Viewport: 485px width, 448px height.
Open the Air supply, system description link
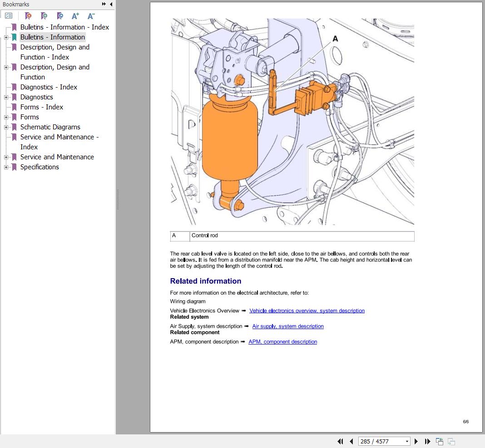(x=288, y=326)
